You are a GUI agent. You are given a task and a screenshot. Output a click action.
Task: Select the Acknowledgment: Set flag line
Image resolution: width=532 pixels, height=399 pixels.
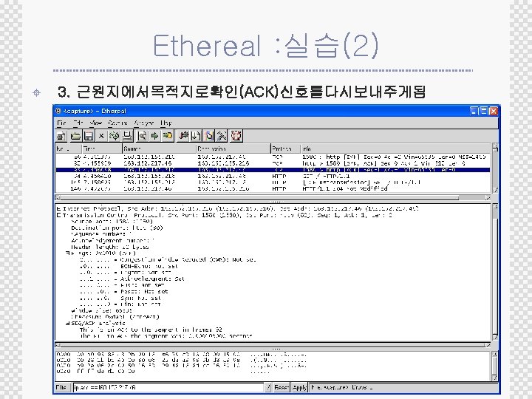pos(132,279)
